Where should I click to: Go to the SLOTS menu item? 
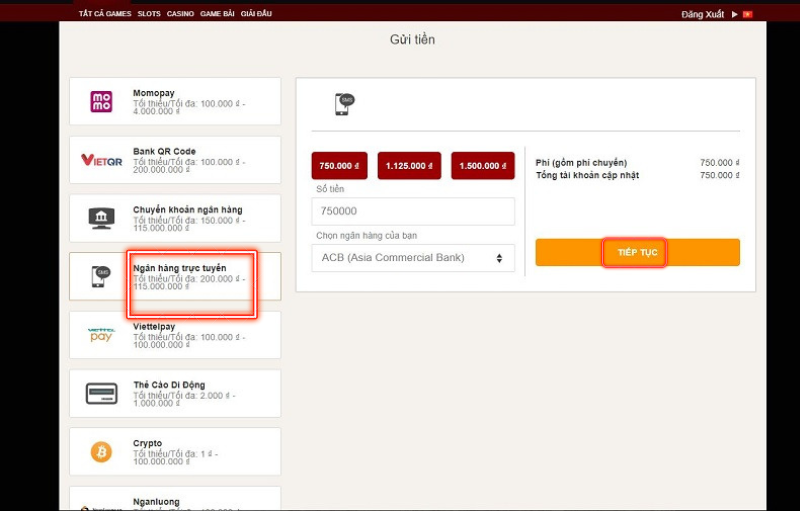(149, 14)
